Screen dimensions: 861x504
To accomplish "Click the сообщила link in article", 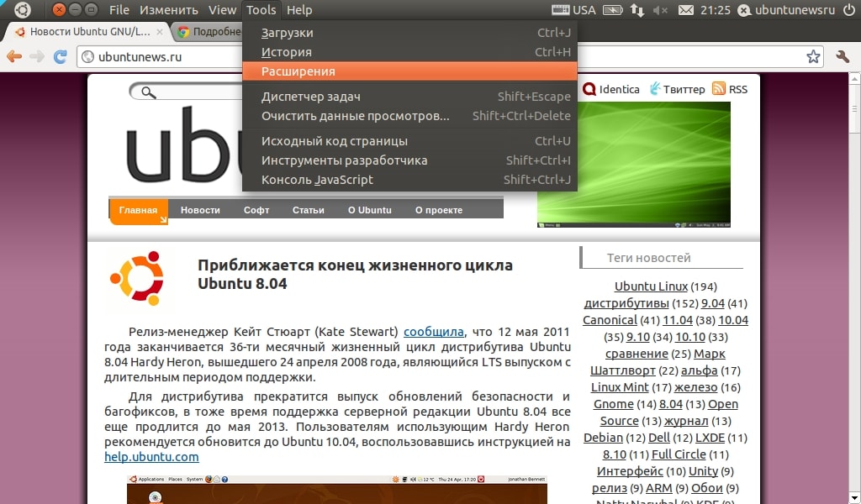I will pos(434,332).
